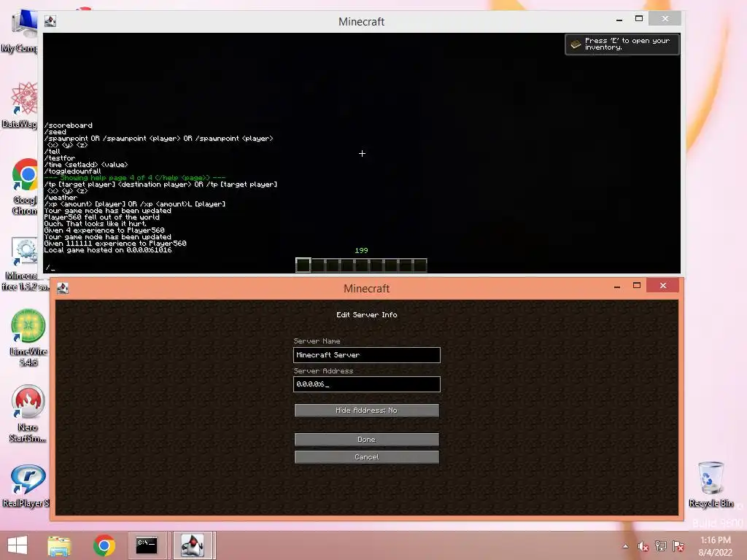
Task: Open File Explorer from the taskbar
Action: (x=59, y=545)
